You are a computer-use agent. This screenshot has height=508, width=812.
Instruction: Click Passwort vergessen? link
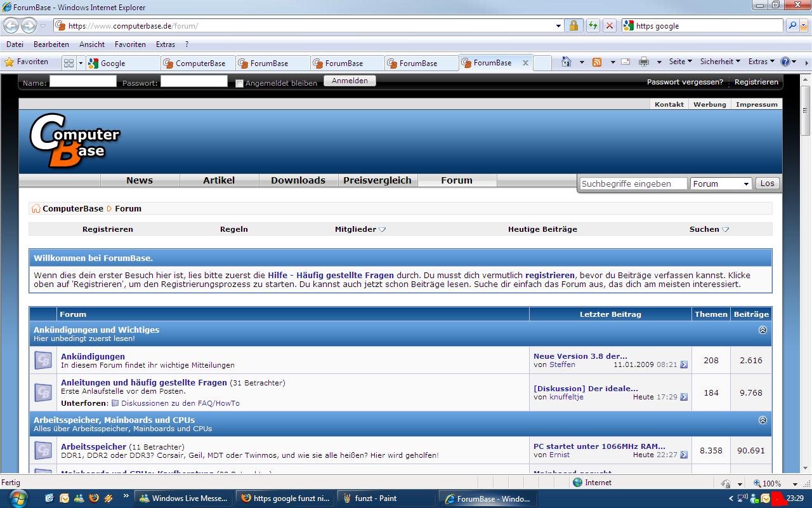tap(685, 82)
